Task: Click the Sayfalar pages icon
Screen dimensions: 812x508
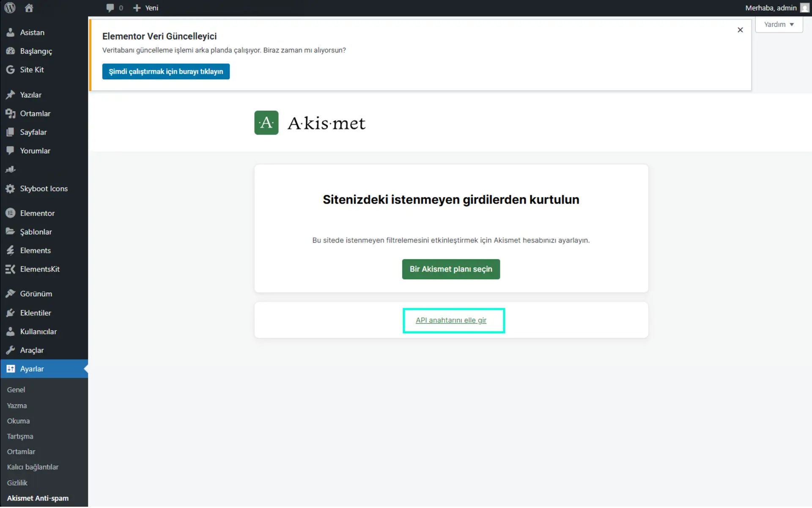Action: 11,132
